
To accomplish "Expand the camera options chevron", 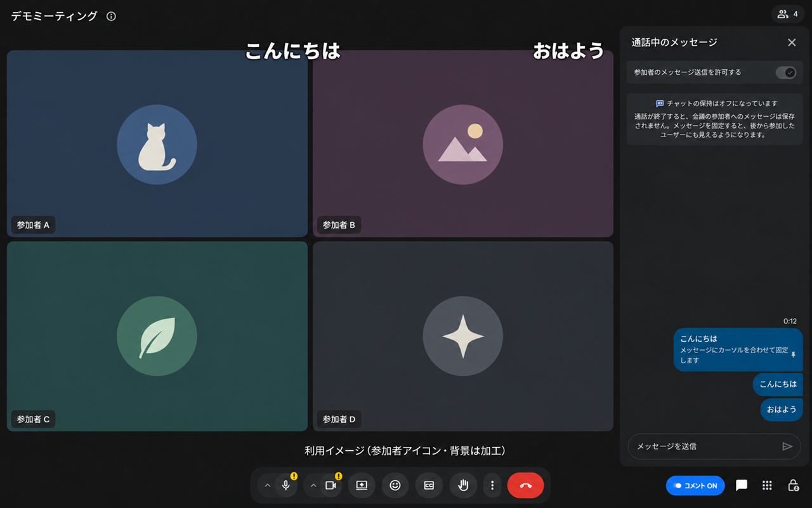I will coord(313,486).
